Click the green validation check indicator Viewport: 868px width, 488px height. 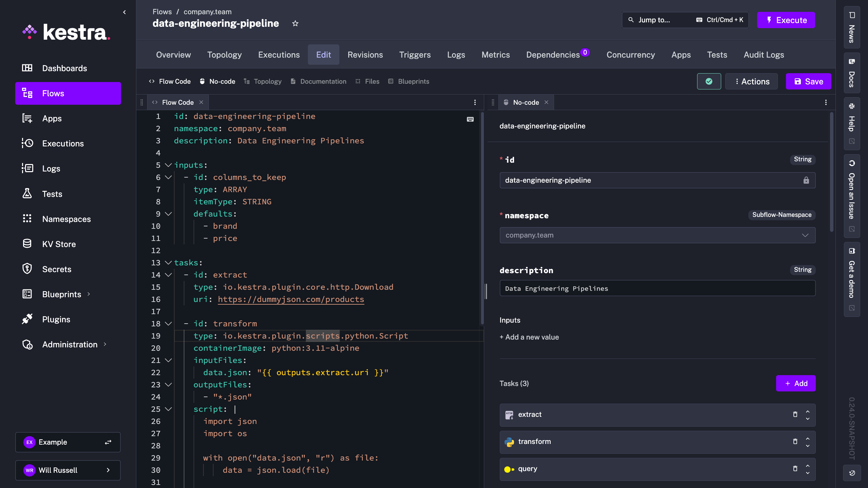pyautogui.click(x=709, y=81)
